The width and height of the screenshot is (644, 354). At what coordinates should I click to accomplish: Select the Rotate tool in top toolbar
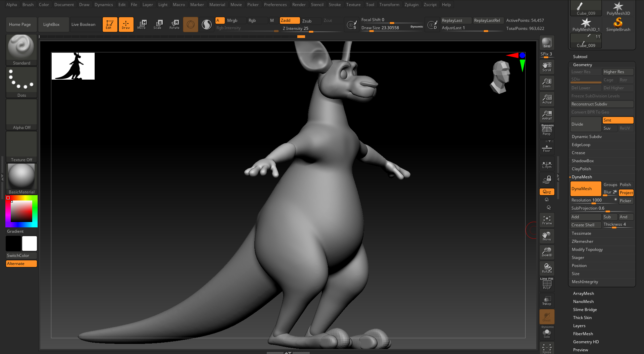tap(175, 24)
